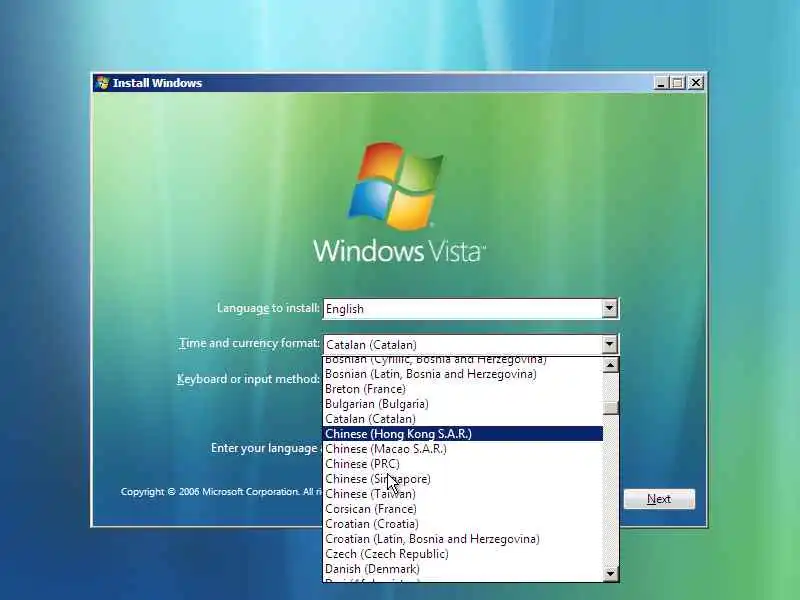Choose Chinese (Macao S.A.R.)
Image resolution: width=800 pixels, height=600 pixels.
(463, 449)
